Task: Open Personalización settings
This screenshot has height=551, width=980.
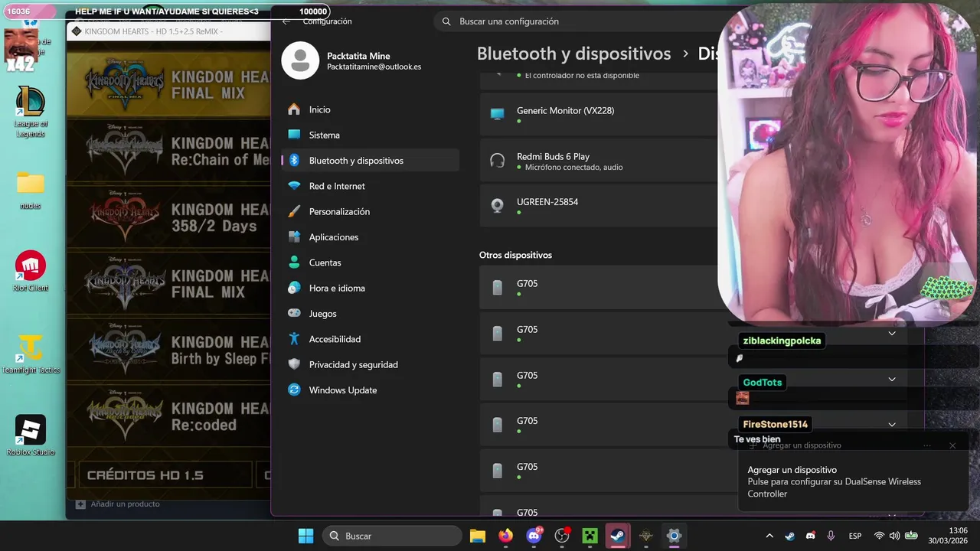Action: (371, 211)
